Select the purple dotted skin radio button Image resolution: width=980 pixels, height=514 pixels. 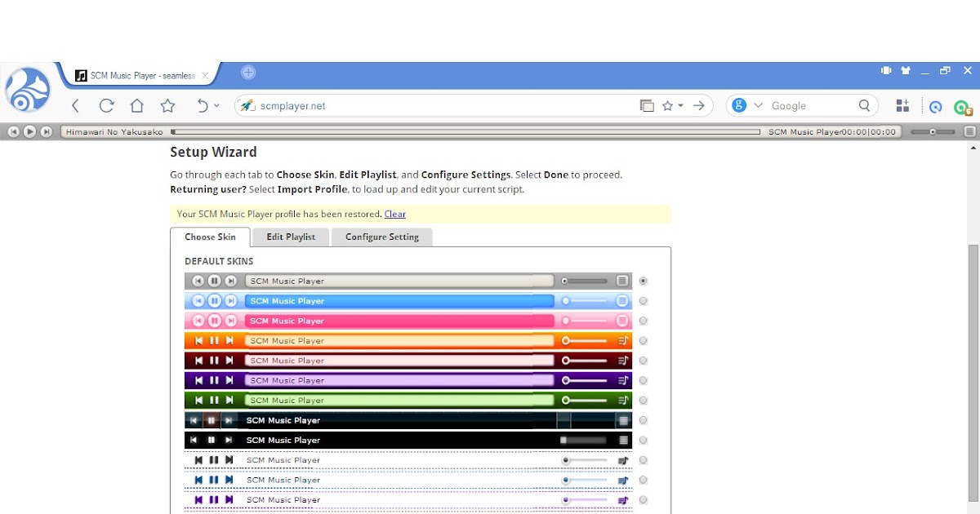[644, 500]
